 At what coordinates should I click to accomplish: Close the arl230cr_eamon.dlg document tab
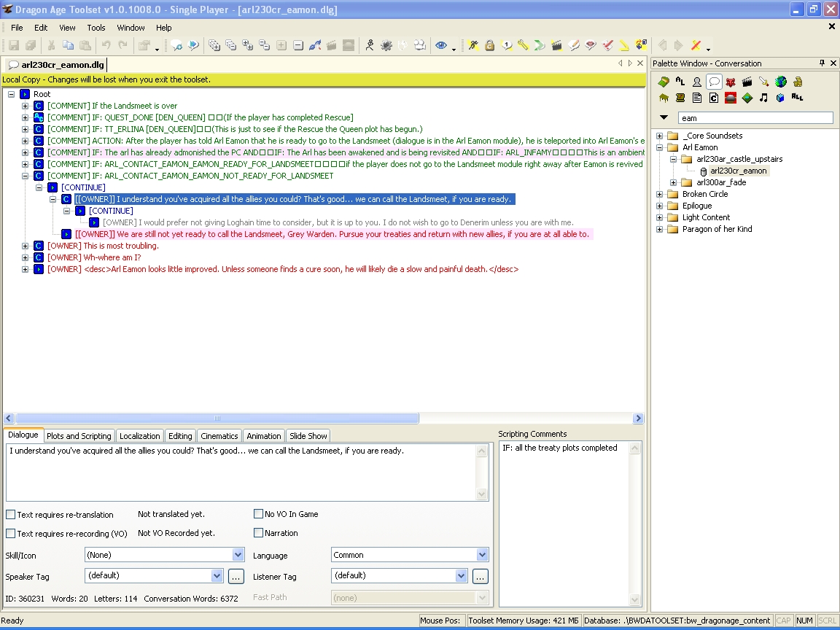639,63
